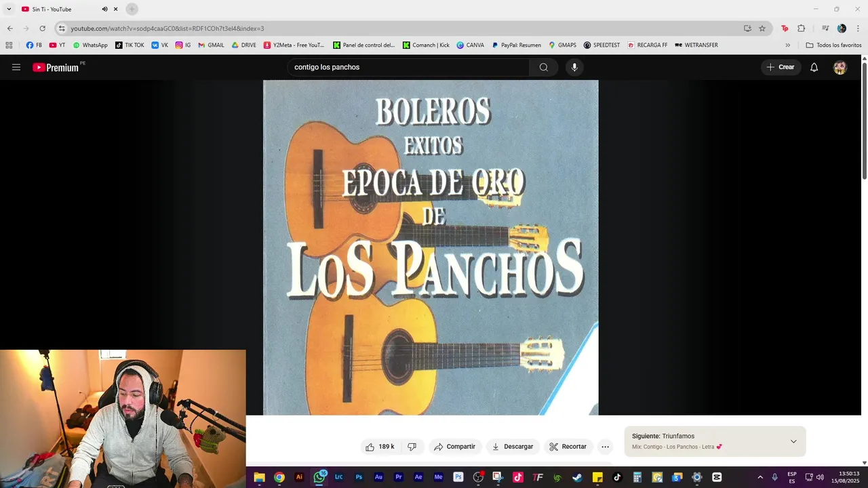Open media controls in Chrome toolbar

pyautogui.click(x=825, y=28)
